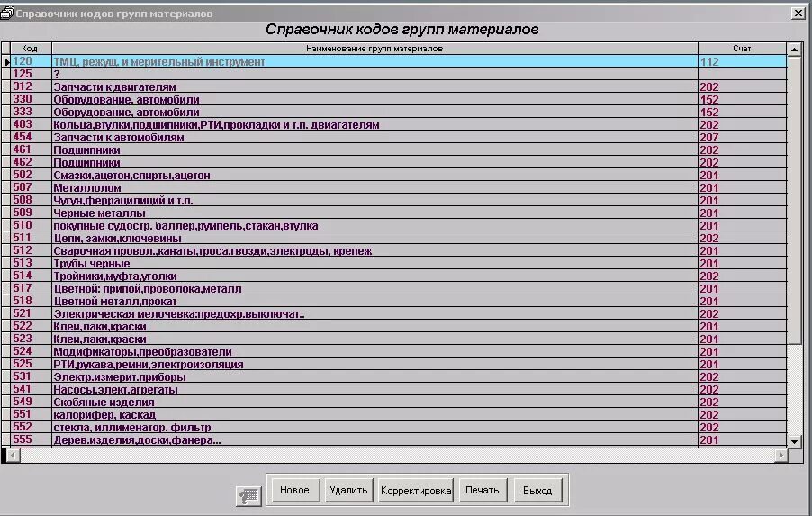Click the horizontal scrollbar left arrow

[x=14, y=456]
